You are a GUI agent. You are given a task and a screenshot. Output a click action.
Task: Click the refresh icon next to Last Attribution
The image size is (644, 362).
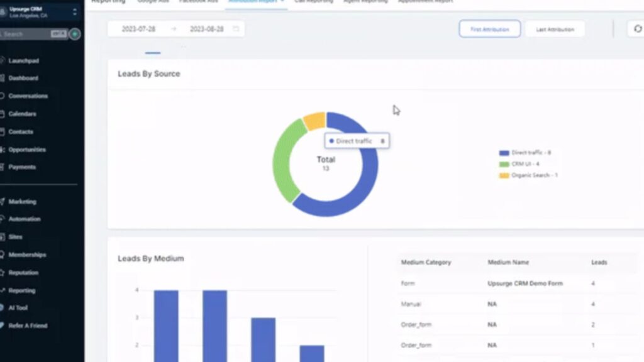[637, 29]
